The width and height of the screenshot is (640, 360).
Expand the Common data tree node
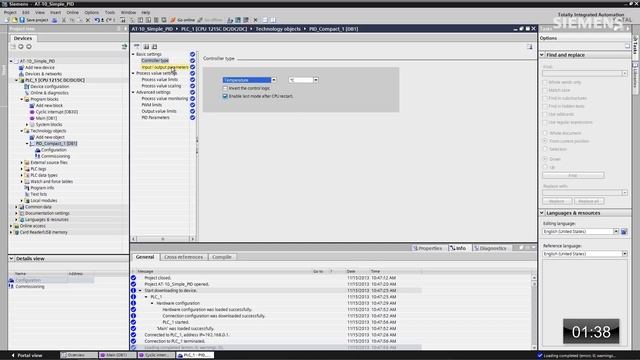[17, 207]
